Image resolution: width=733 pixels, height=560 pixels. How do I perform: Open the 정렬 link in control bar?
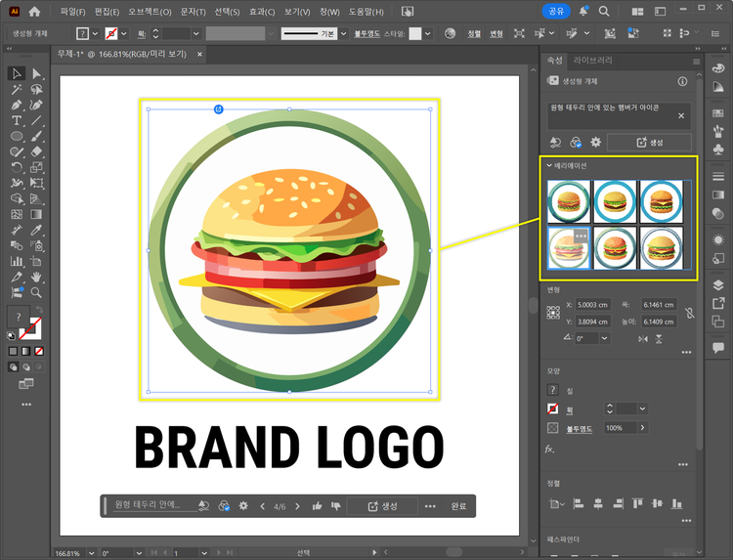(474, 33)
